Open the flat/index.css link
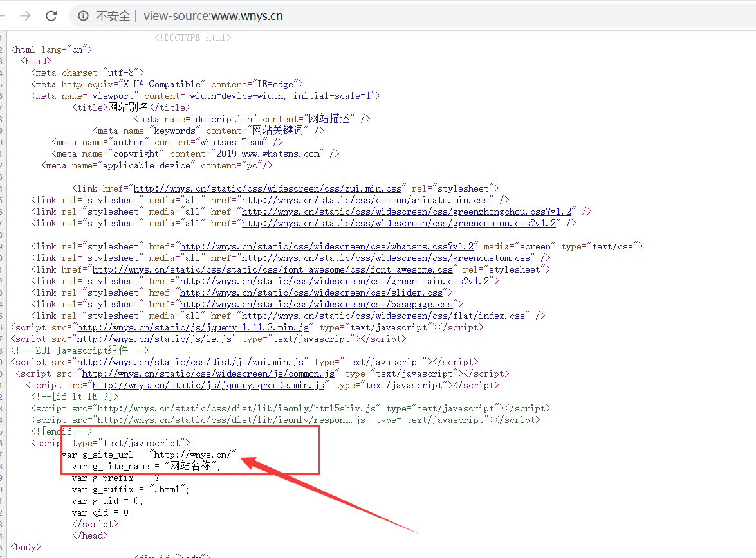The height and width of the screenshot is (558, 756). (x=383, y=316)
